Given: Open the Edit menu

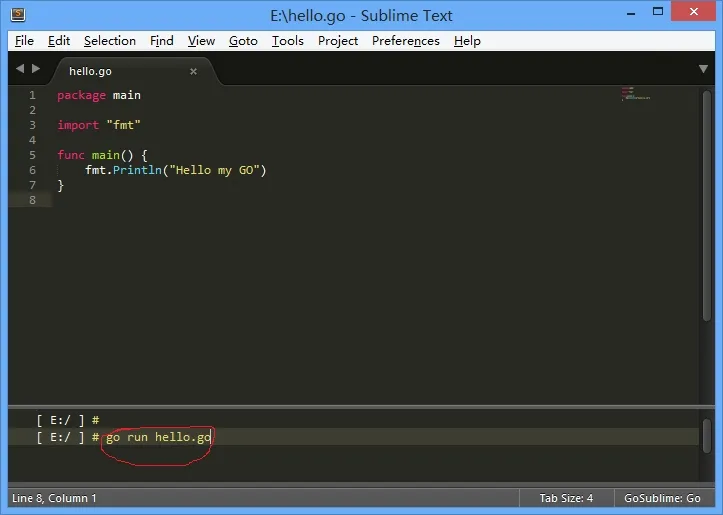Looking at the screenshot, I should [59, 41].
